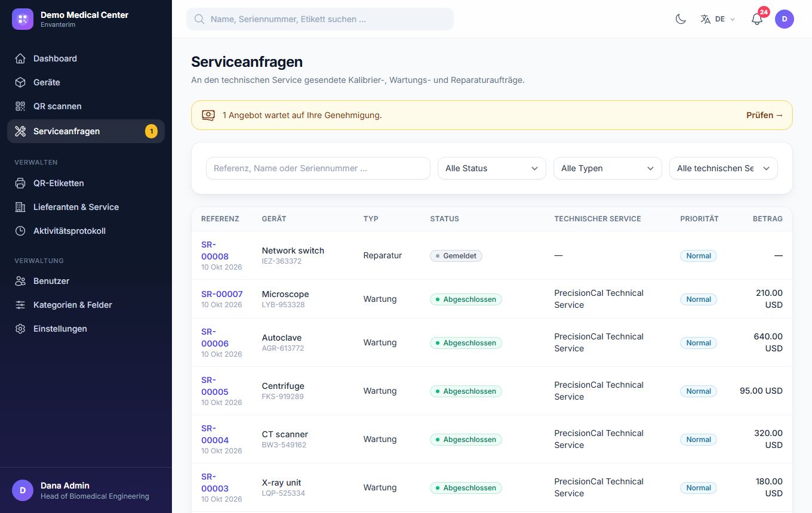
Task: Open notifications bell with 24 badge
Action: pos(757,19)
